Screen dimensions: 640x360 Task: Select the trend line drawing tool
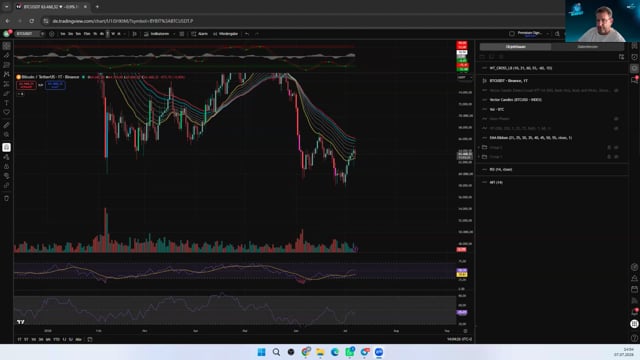point(7,55)
